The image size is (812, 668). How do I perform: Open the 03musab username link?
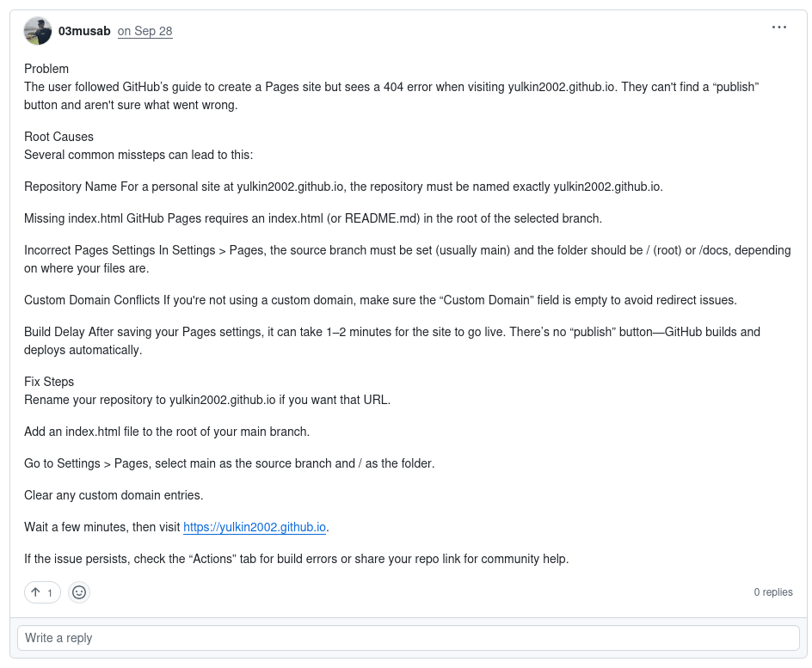click(x=84, y=31)
